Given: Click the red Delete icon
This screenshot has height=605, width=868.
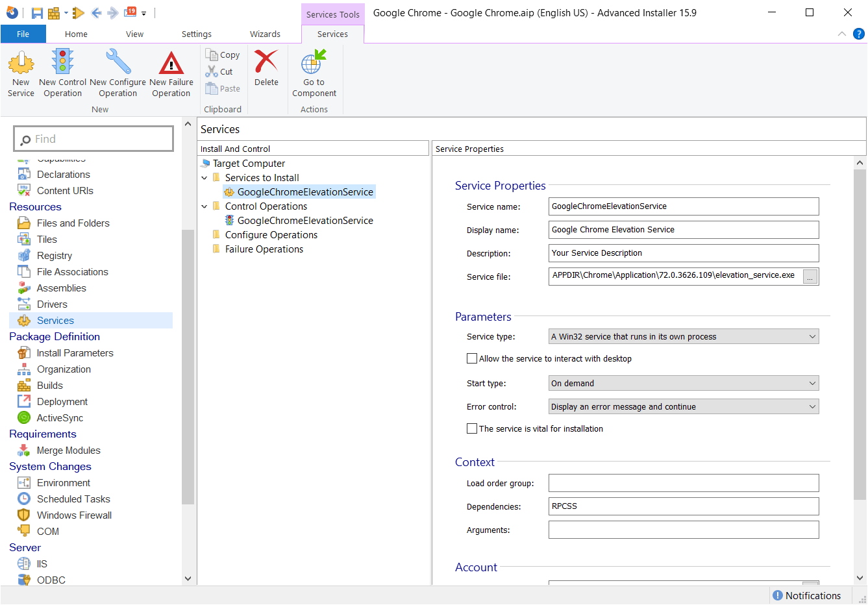Looking at the screenshot, I should pos(266,62).
